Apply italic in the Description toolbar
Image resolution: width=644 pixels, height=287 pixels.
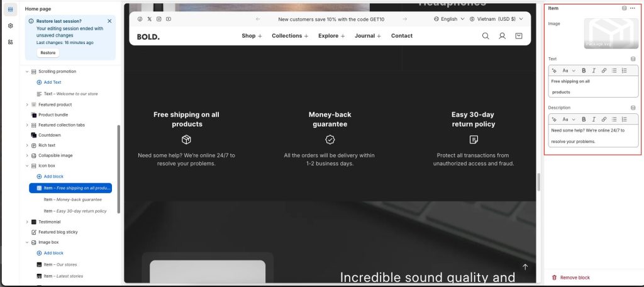click(x=594, y=119)
